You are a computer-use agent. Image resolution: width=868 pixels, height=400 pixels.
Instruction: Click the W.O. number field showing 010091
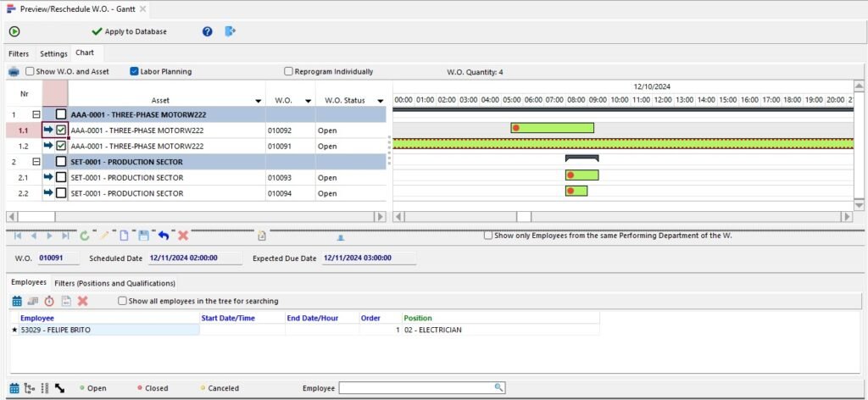[x=59, y=258]
